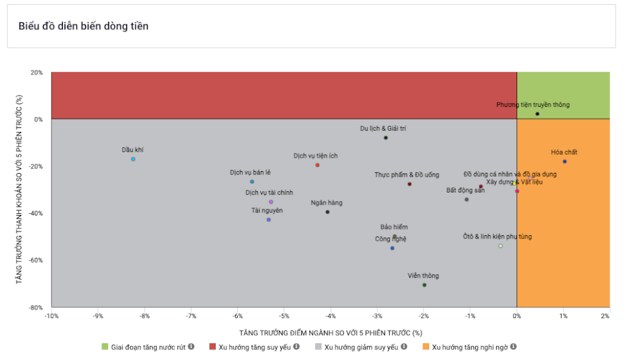626x364 pixels.
Task: Click the Tài nguyên sector dot
Action: coord(269,220)
